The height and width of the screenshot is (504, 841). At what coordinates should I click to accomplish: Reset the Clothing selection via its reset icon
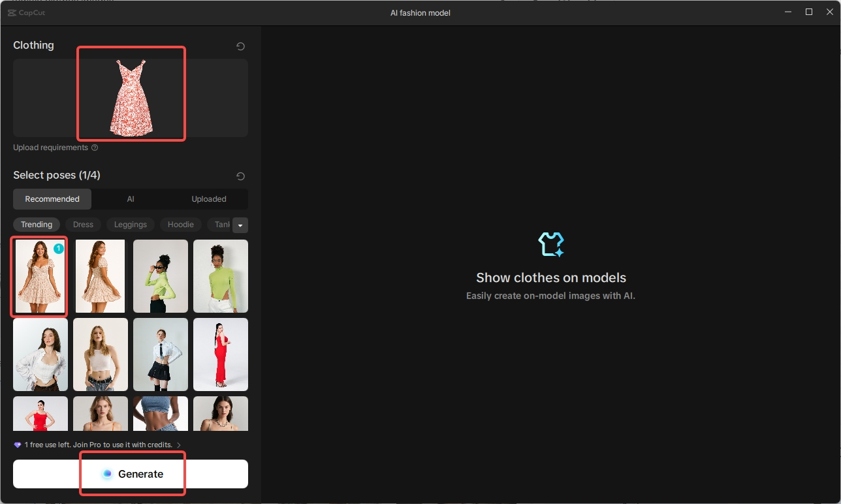click(240, 46)
